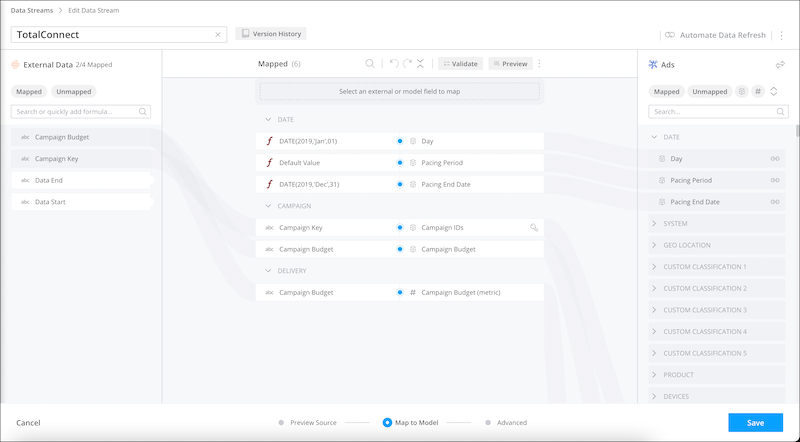The width and height of the screenshot is (800, 442).
Task: Click link icon on Pacing End Date row
Action: pos(774,202)
